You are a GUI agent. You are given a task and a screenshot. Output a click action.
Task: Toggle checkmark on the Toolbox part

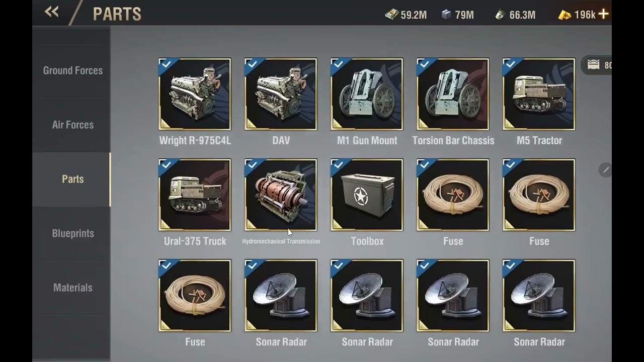tap(338, 164)
